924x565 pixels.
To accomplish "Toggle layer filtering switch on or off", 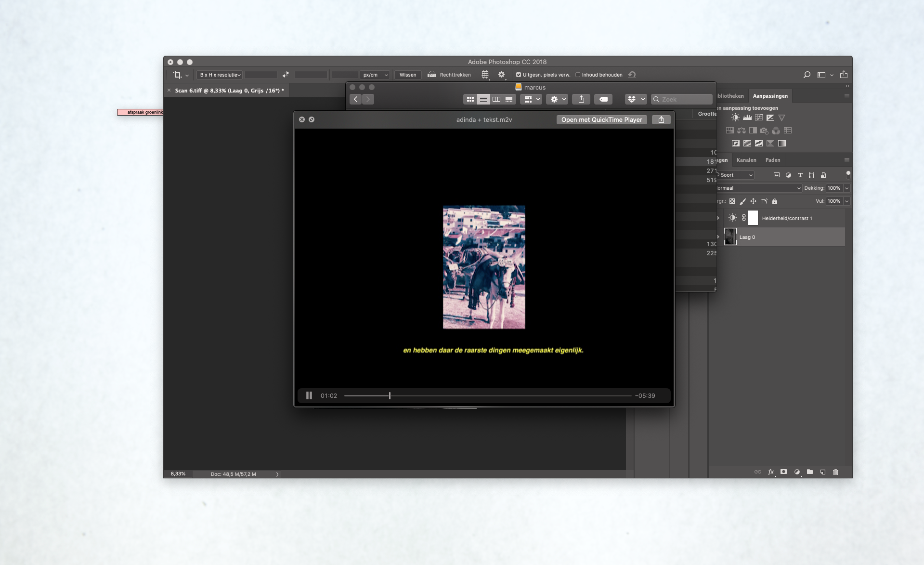I will tap(848, 174).
